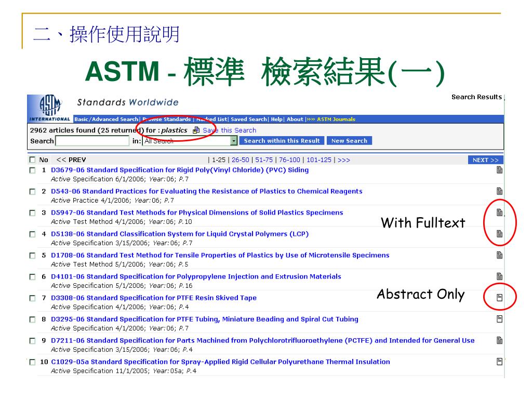Click the ASTM International logo
532x399 pixels.
(50, 108)
